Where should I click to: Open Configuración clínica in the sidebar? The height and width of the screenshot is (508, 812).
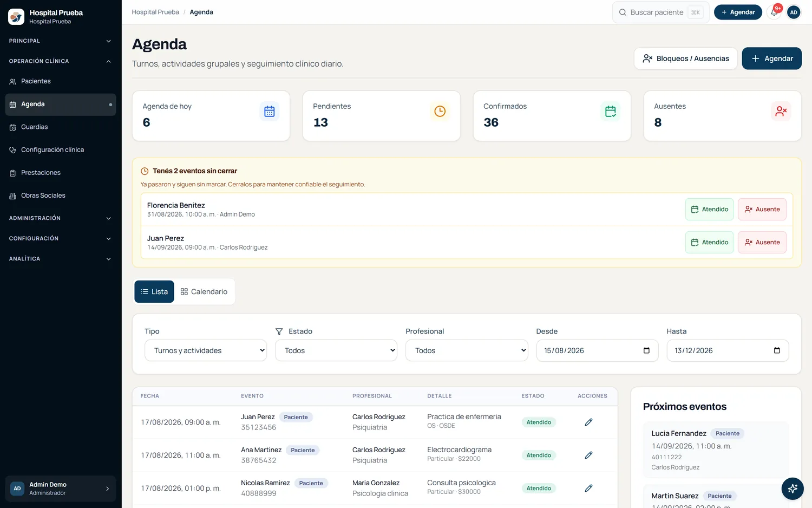(61, 149)
